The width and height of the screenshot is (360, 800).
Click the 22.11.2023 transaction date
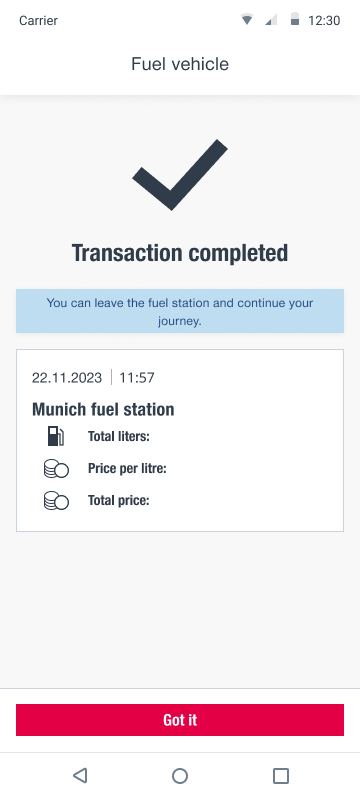click(67, 378)
